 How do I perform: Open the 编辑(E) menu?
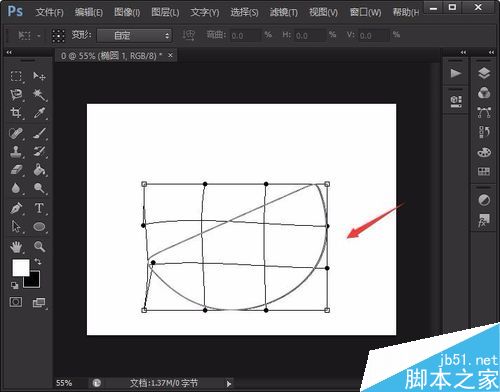coord(89,13)
